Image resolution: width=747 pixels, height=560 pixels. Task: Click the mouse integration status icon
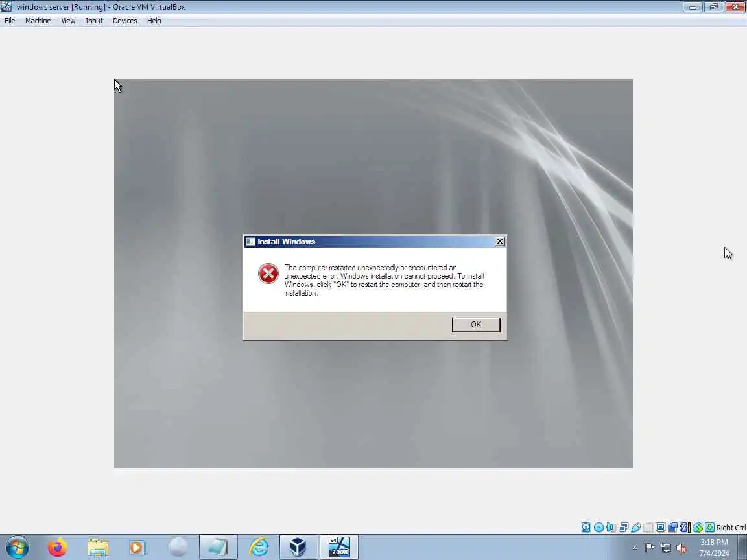698,527
